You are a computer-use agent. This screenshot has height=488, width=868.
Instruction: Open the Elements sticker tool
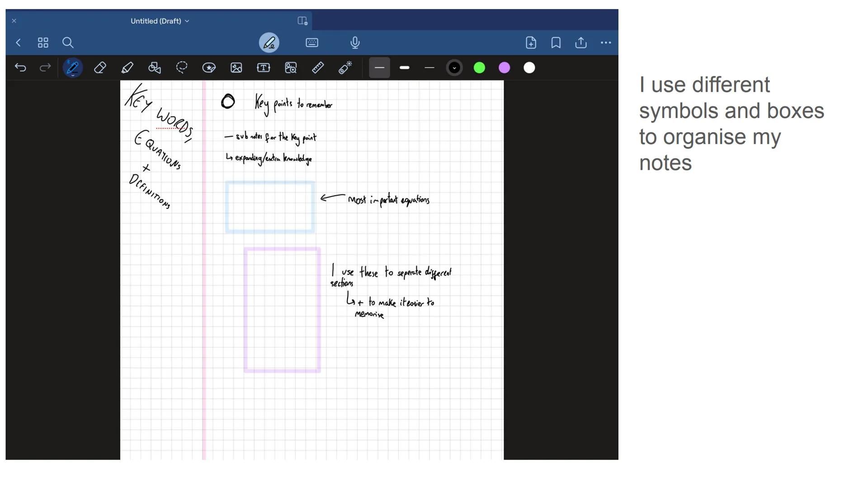[x=208, y=67]
